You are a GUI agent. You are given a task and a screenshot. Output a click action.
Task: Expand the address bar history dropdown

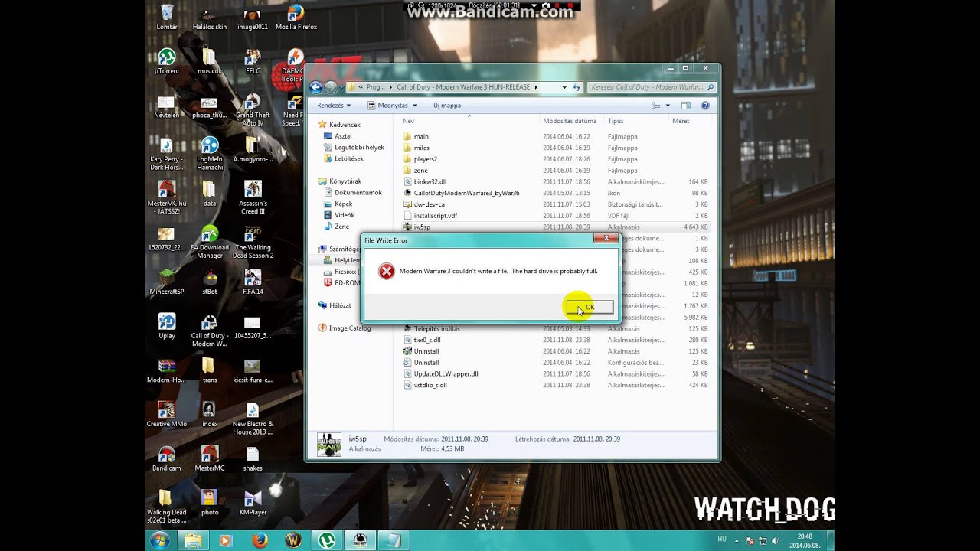[x=564, y=87]
